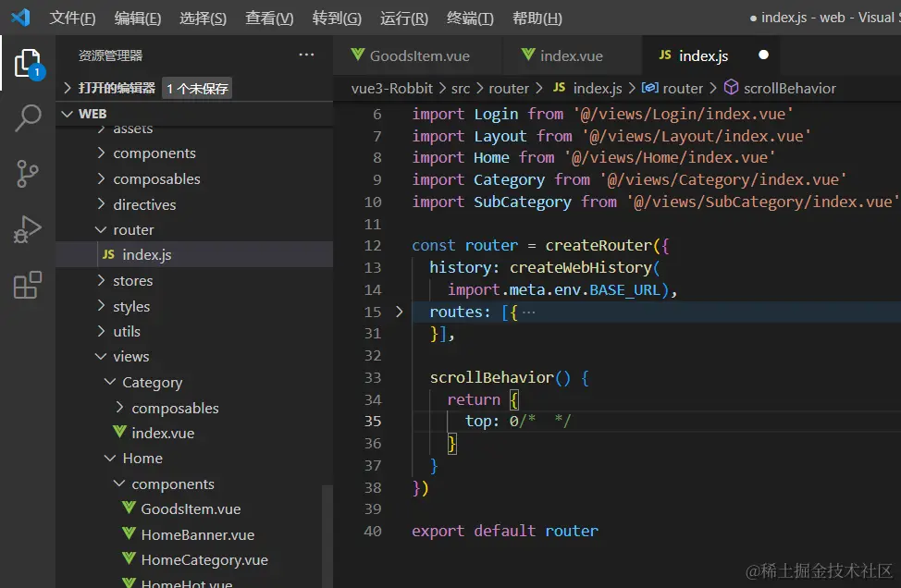The height and width of the screenshot is (588, 901).
Task: Open the Explorer view in activity bar
Action: pos(28,63)
